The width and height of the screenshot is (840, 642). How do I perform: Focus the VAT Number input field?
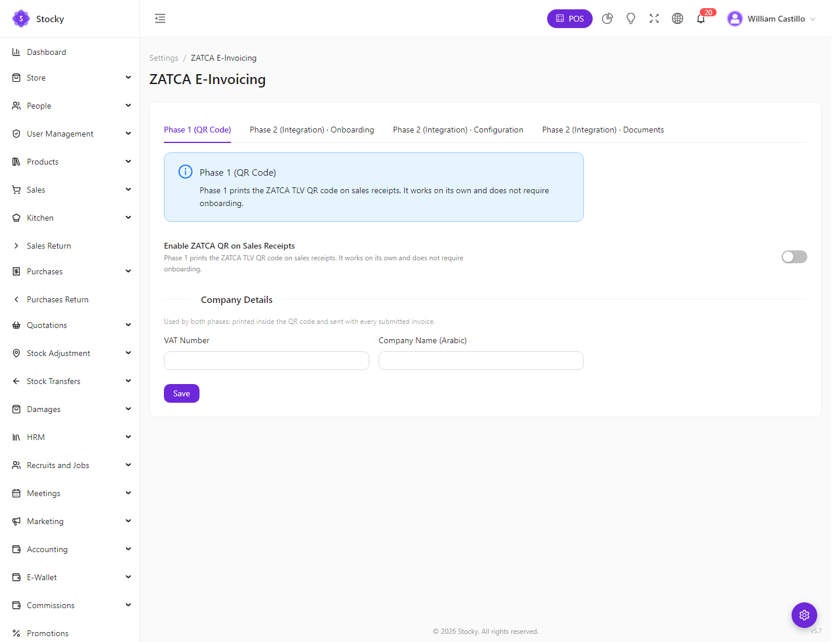click(267, 361)
